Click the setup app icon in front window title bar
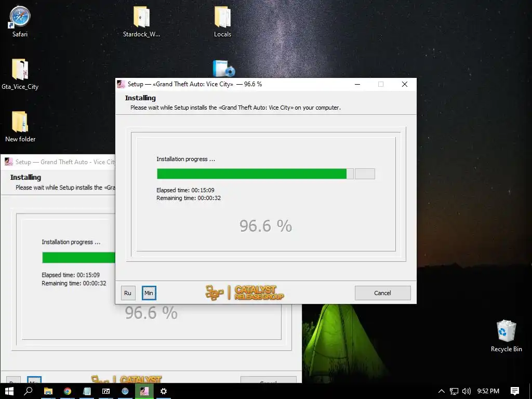This screenshot has width=532, height=399. click(x=121, y=84)
